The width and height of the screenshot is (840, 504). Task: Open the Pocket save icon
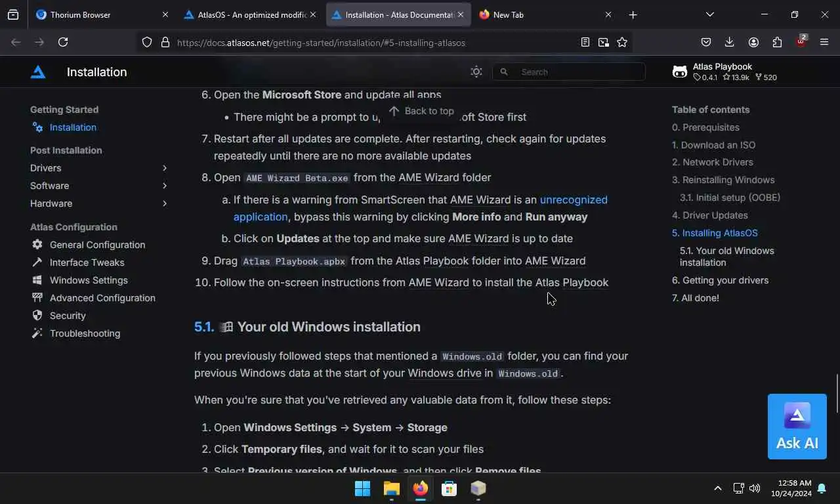click(706, 42)
